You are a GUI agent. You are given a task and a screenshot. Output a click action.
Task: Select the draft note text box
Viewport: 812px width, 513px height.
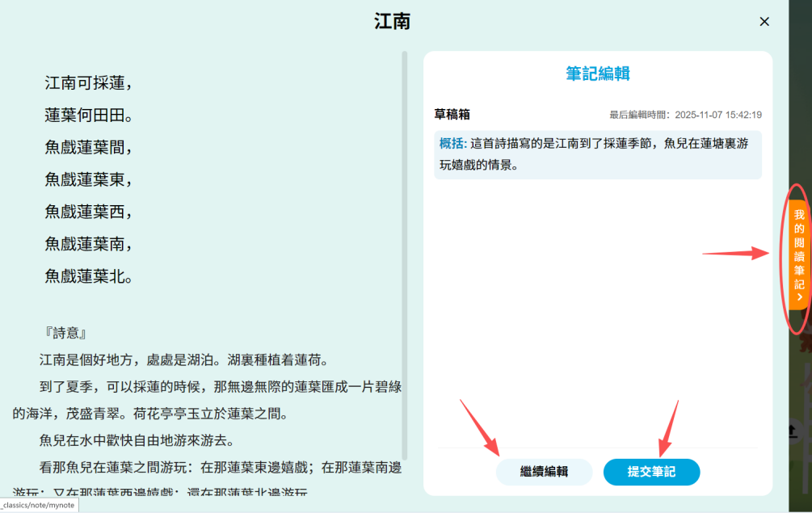(597, 155)
